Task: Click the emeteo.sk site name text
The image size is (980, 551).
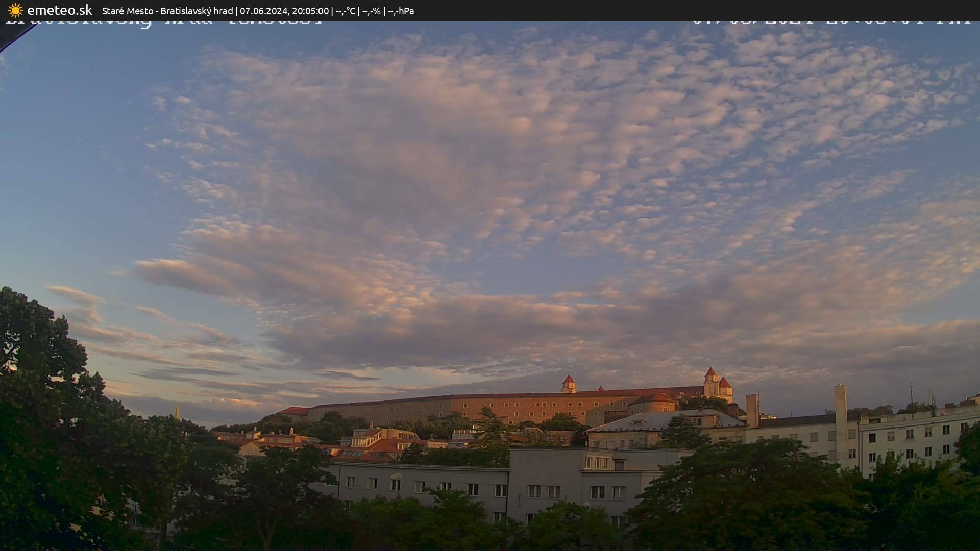Action: pos(59,10)
